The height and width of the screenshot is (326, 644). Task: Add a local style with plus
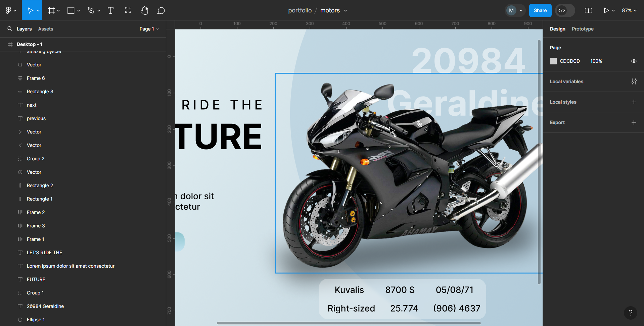(634, 102)
